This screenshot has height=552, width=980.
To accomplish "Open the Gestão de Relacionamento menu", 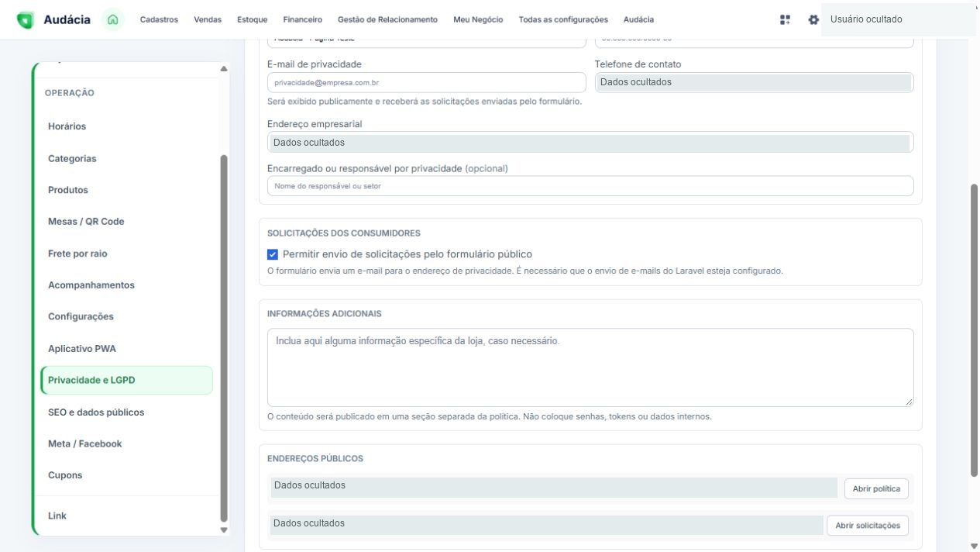I will coord(387,19).
